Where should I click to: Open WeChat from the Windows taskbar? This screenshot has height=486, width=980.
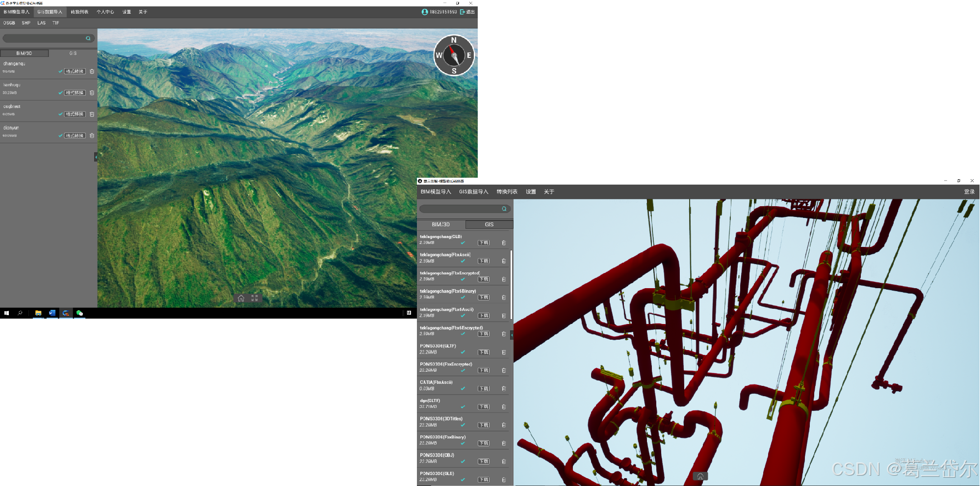tap(79, 313)
